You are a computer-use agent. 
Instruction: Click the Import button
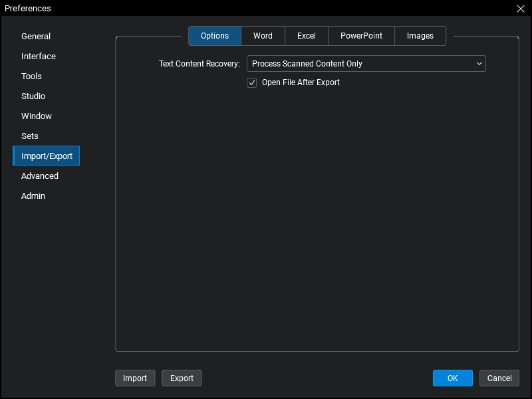[x=135, y=378]
